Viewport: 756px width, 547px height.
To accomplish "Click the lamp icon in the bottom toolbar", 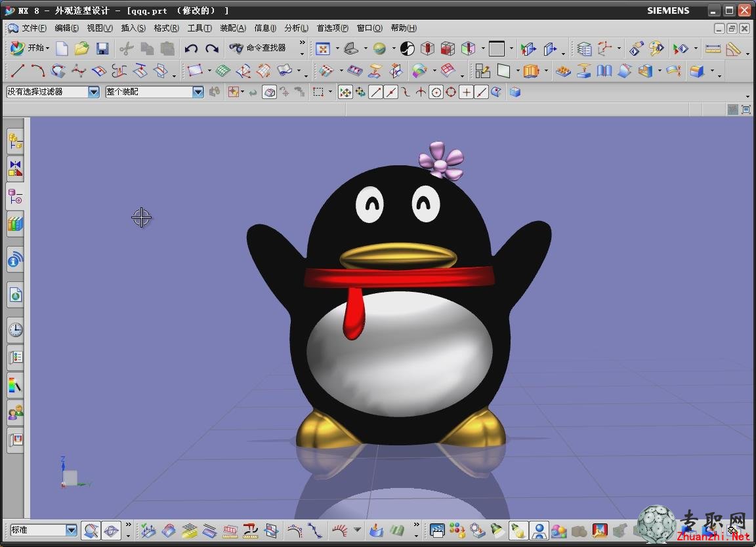I will coord(497,531).
